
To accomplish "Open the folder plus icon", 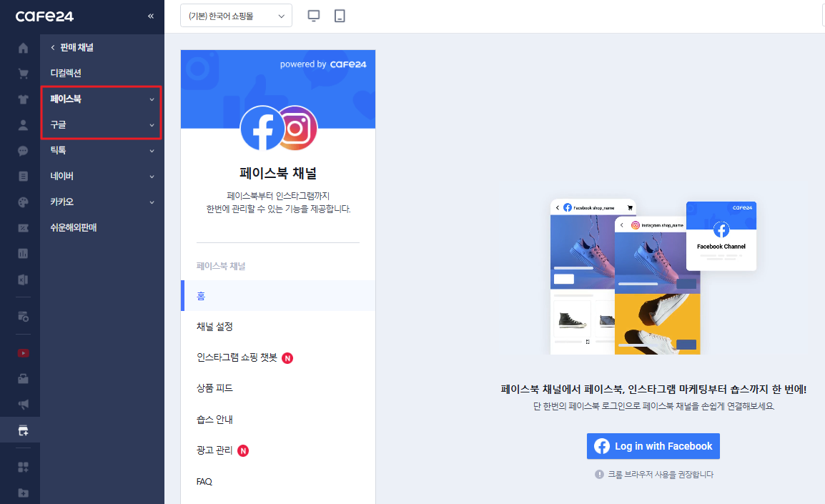I will [23, 493].
